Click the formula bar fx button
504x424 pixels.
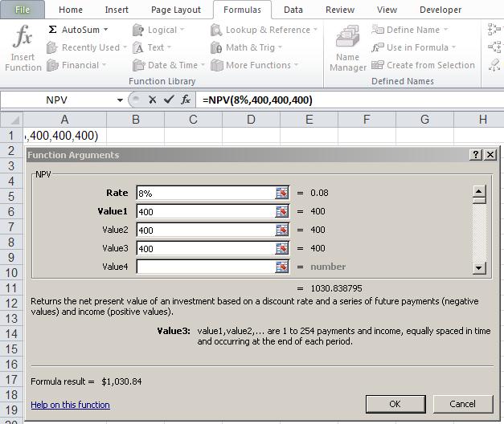pyautogui.click(x=186, y=100)
